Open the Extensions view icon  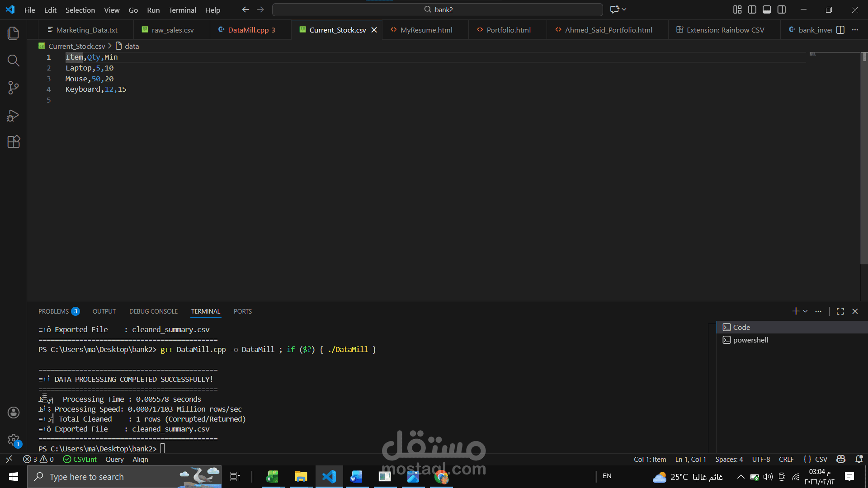(x=14, y=142)
